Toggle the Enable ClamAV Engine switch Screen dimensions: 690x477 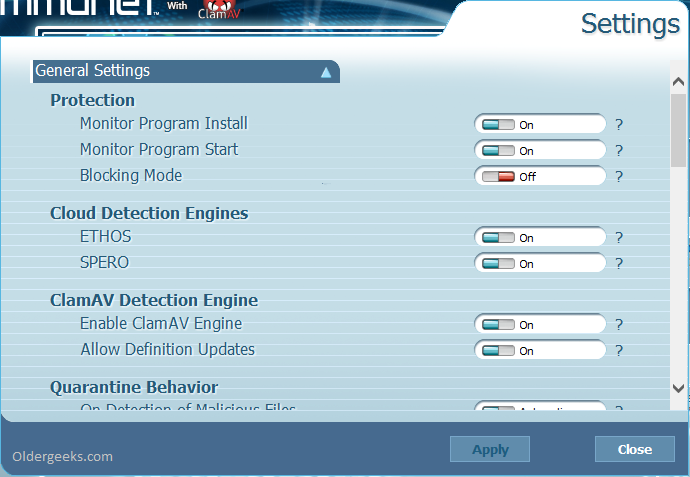(x=498, y=325)
